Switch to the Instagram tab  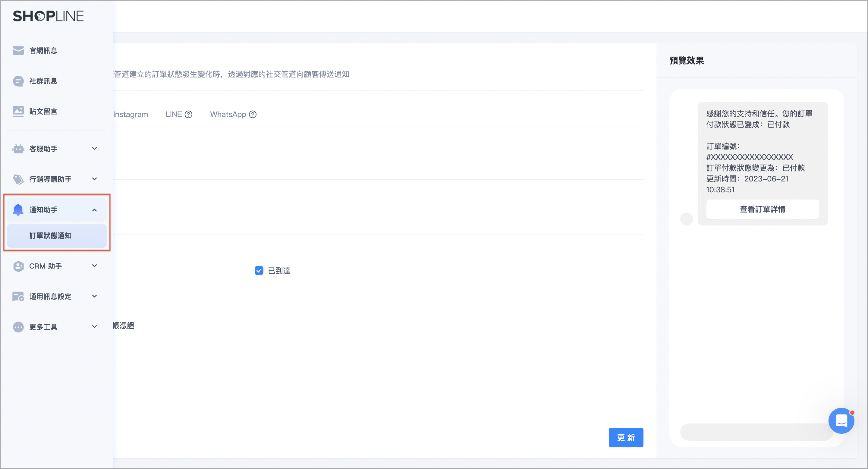coord(131,115)
